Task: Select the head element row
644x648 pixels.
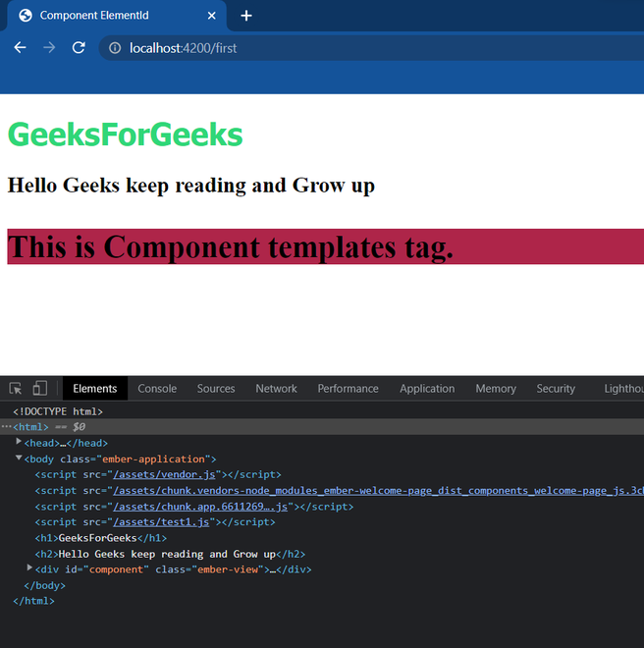Action: [66, 443]
